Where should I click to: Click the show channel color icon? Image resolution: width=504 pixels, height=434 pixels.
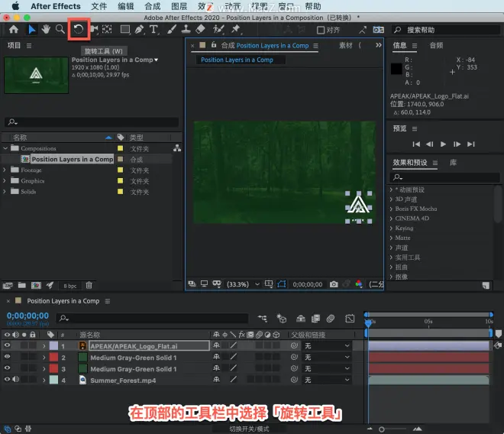(359, 284)
